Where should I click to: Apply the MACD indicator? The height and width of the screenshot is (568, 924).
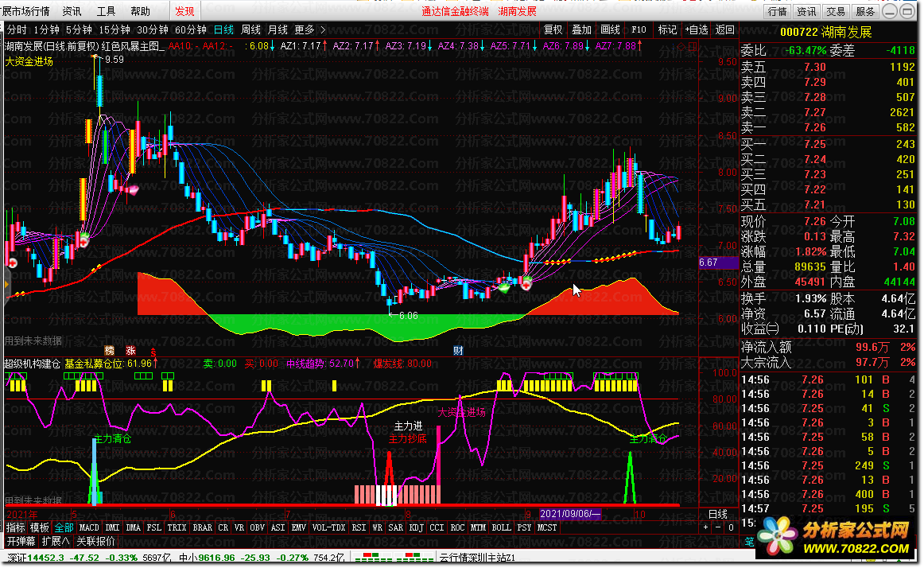(89, 527)
